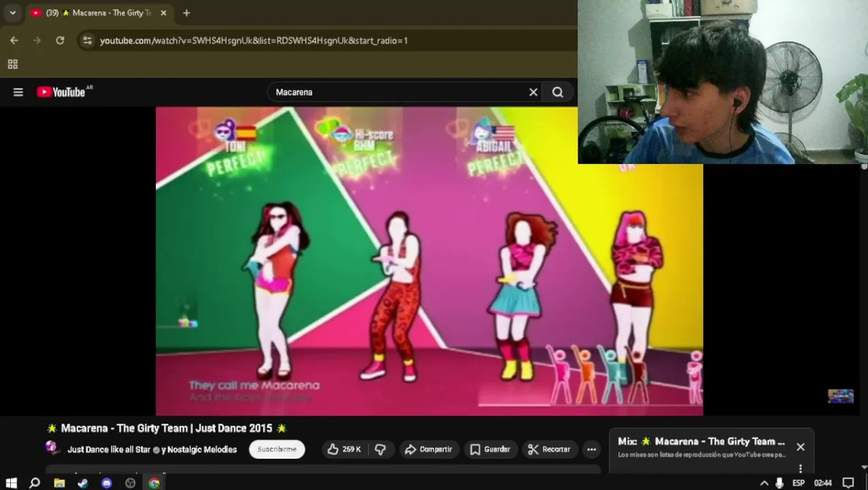Click the address bar URL
This screenshot has height=490, width=868.
coord(253,40)
